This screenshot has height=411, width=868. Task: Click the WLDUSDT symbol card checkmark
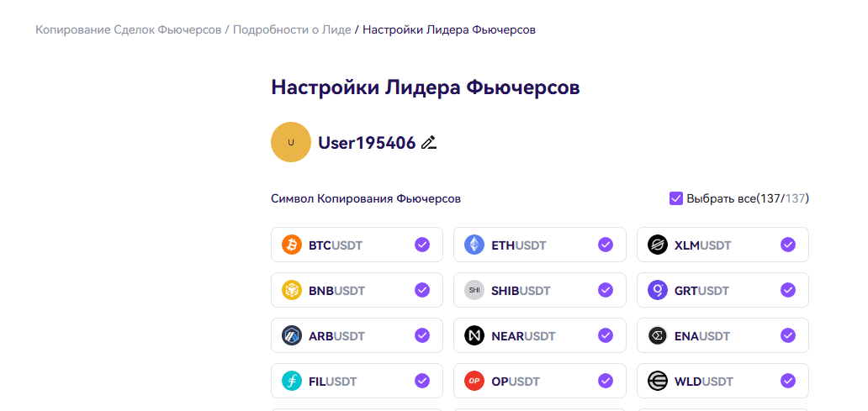[788, 381]
